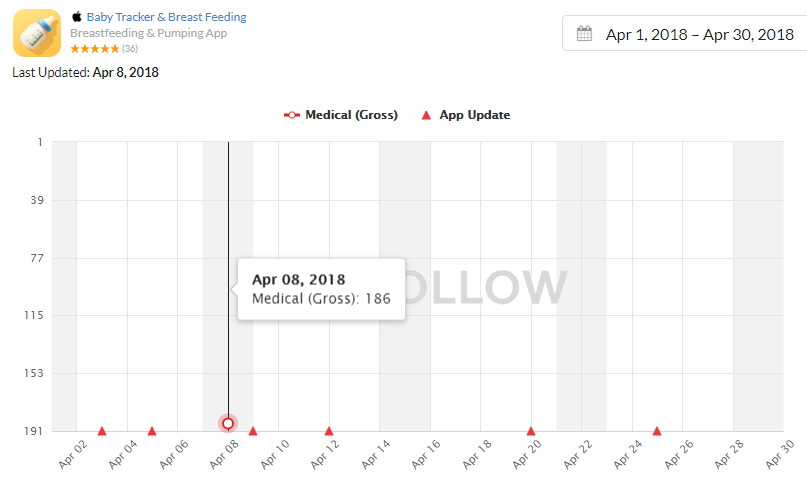Select the App Update triangle at Apr 20
The width and height of the screenshot is (807, 494).
531,431
